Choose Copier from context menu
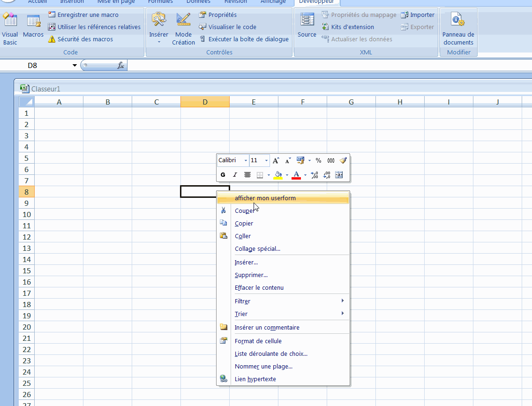 click(x=283, y=223)
